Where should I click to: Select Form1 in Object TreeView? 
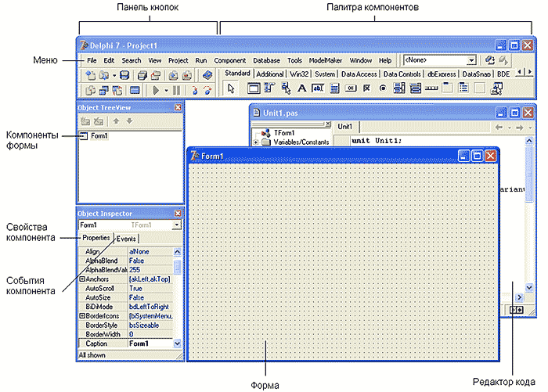click(x=99, y=136)
